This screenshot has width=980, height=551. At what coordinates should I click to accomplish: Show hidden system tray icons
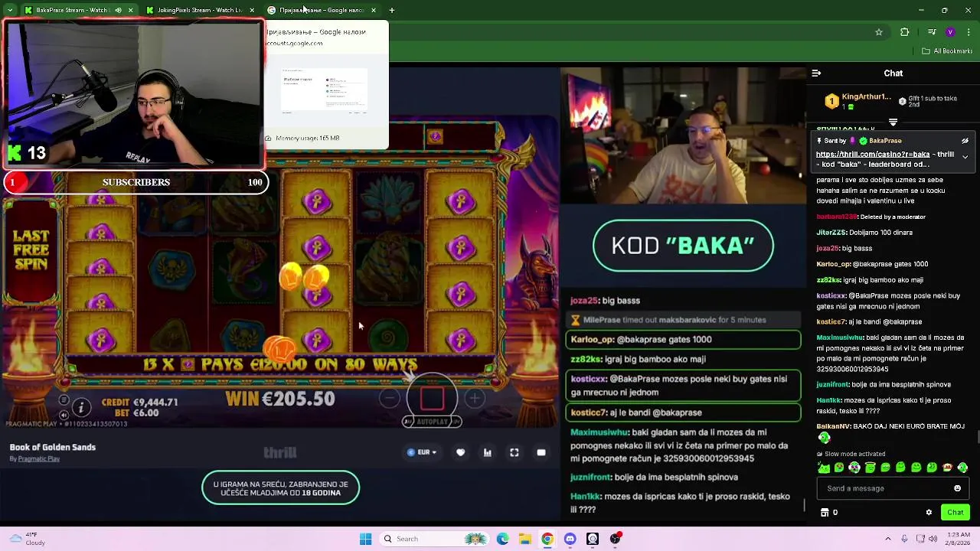point(888,539)
